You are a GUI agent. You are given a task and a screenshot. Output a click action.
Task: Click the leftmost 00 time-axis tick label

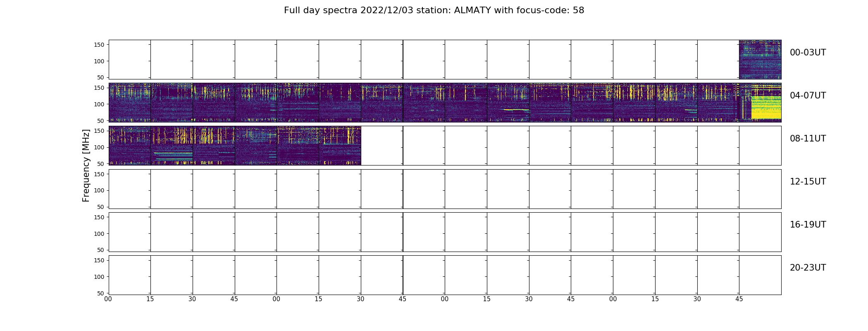click(108, 299)
